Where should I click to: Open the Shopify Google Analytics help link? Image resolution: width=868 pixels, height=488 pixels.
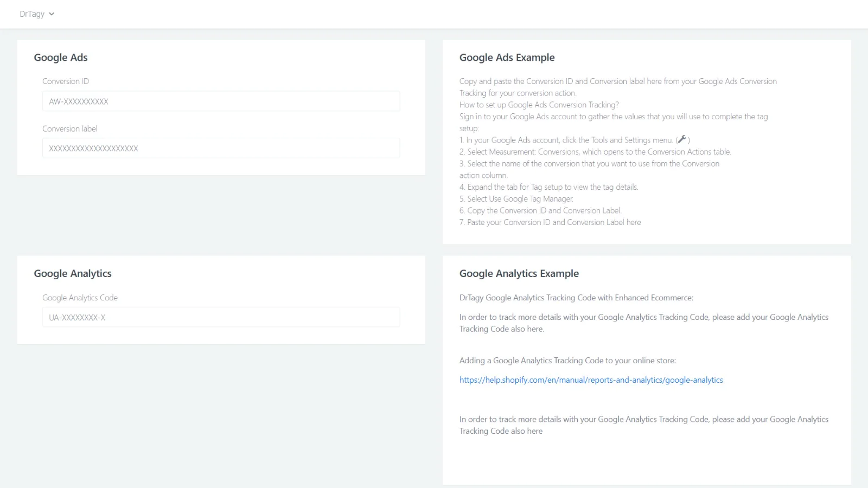[591, 380]
